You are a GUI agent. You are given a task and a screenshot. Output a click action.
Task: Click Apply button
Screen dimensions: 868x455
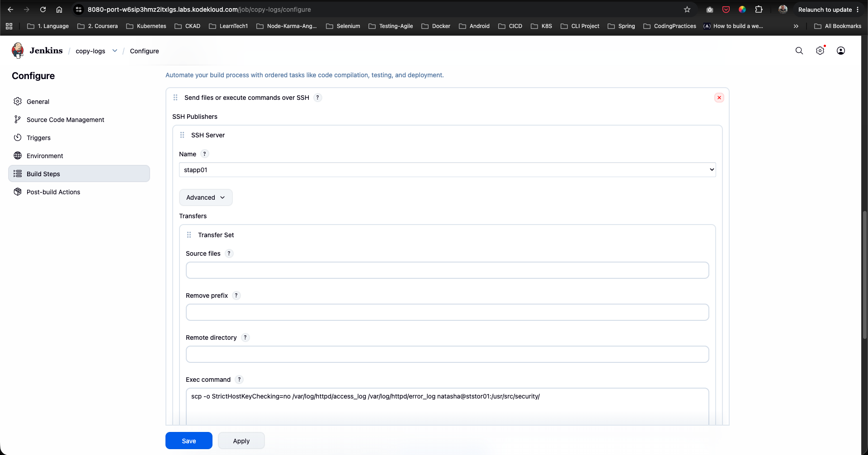241,441
